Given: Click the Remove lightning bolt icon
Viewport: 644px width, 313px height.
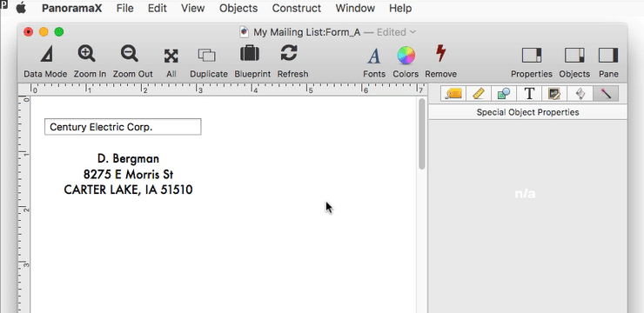Looking at the screenshot, I should tap(440, 53).
